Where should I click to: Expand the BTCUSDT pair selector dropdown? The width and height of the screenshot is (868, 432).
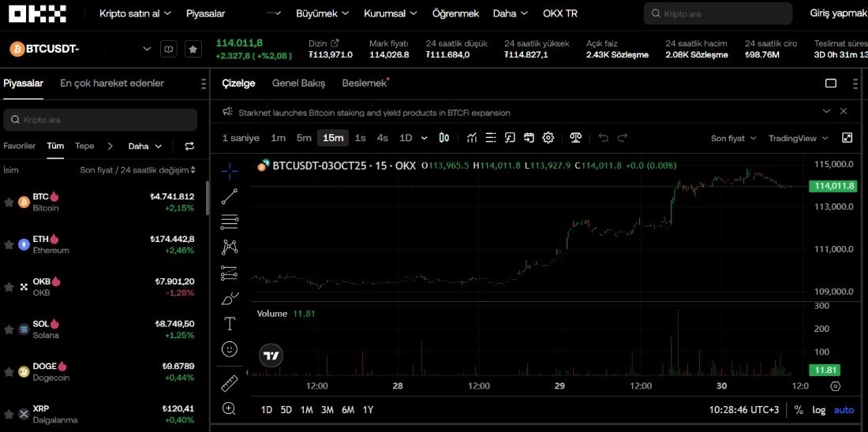tap(147, 49)
